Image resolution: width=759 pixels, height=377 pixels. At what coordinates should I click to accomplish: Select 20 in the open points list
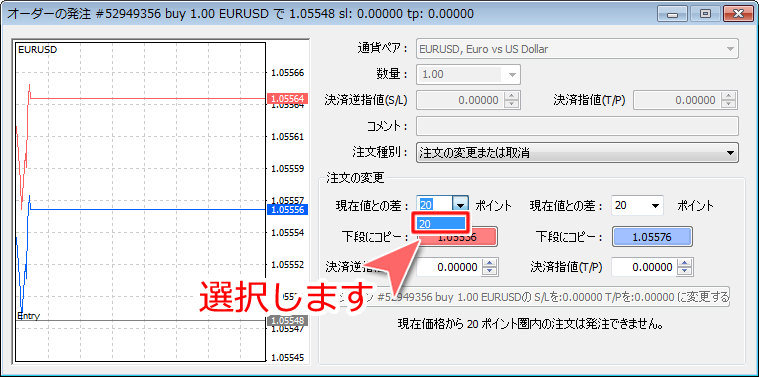point(440,224)
